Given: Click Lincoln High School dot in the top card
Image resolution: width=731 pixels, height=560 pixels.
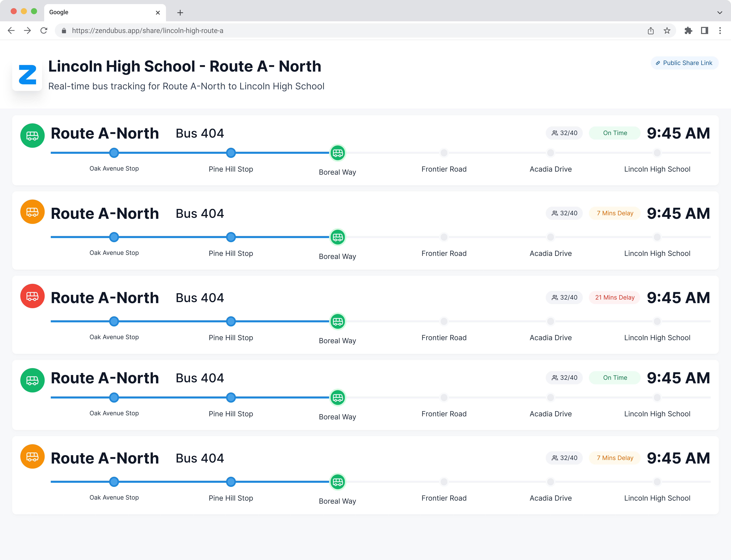Looking at the screenshot, I should tap(657, 153).
